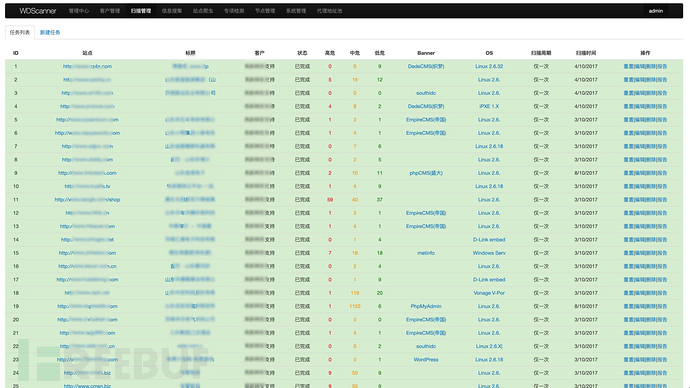
Task: Switch to the 任务列表 tab
Action: (20, 33)
